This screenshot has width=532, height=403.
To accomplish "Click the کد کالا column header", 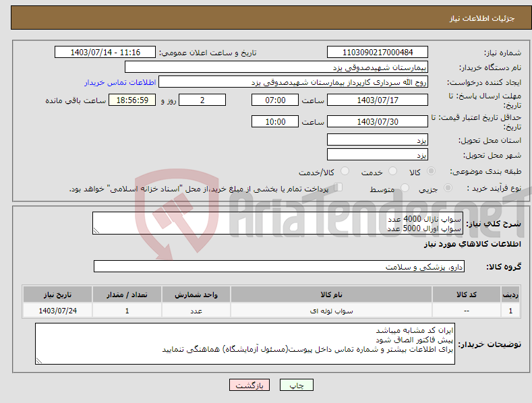I will (467, 294).
